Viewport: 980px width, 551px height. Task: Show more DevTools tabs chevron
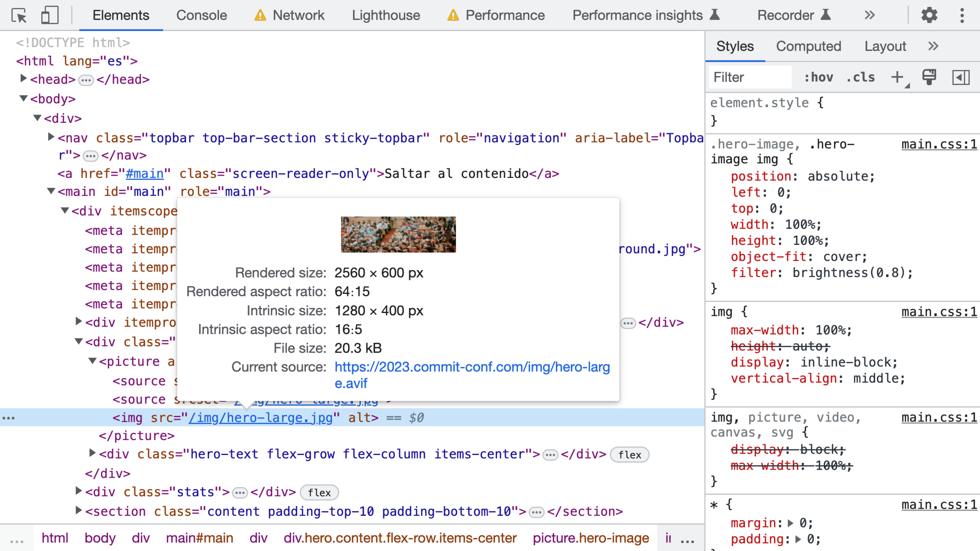point(869,16)
